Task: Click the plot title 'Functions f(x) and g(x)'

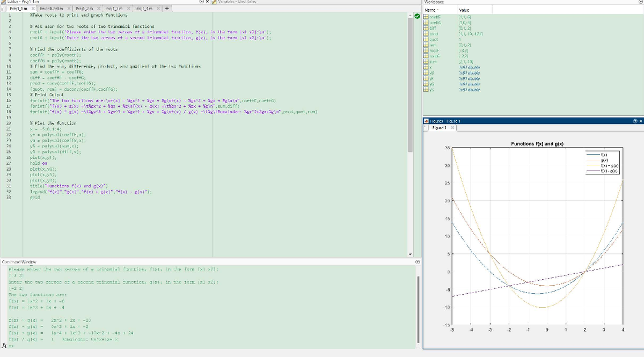Action: tap(537, 143)
